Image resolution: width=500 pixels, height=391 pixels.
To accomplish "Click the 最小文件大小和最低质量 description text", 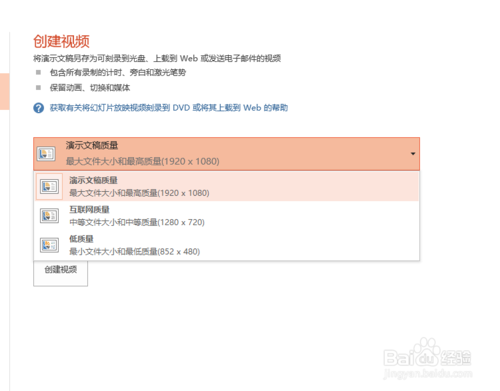I will click(x=135, y=252).
